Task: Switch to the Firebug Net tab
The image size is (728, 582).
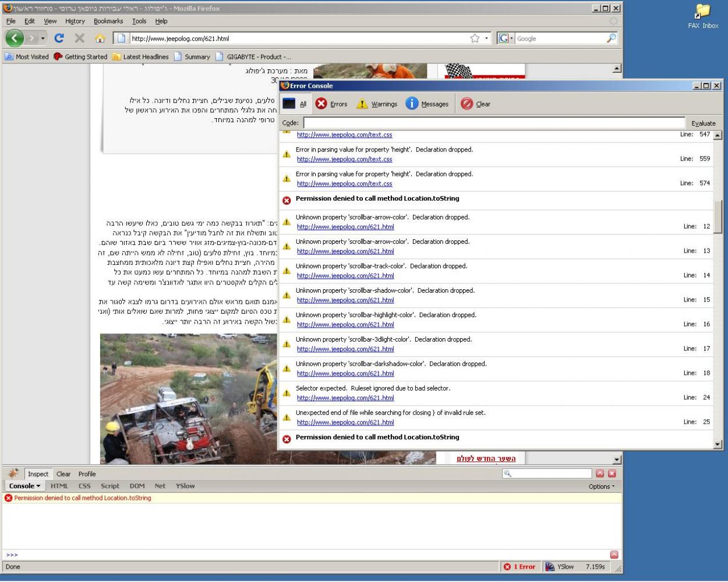Action: (160, 486)
